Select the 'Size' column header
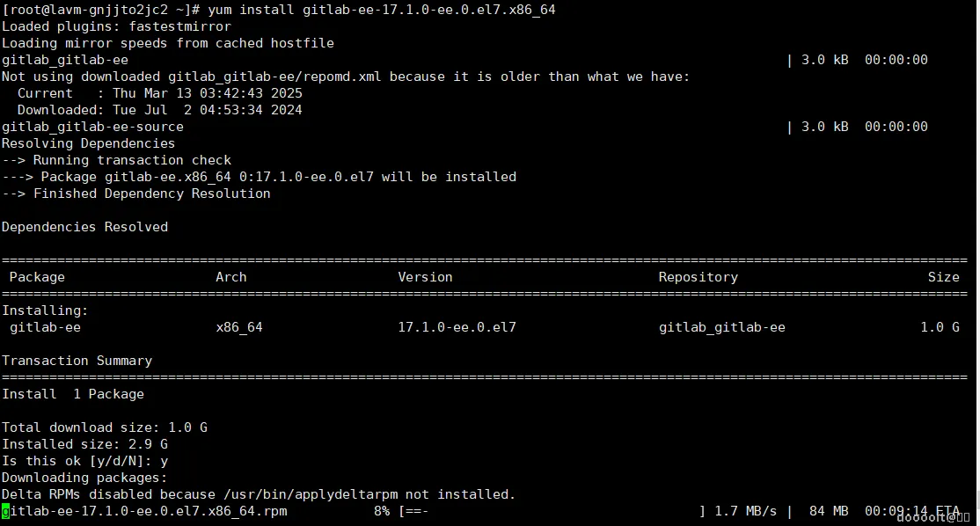980x526 pixels. click(943, 277)
